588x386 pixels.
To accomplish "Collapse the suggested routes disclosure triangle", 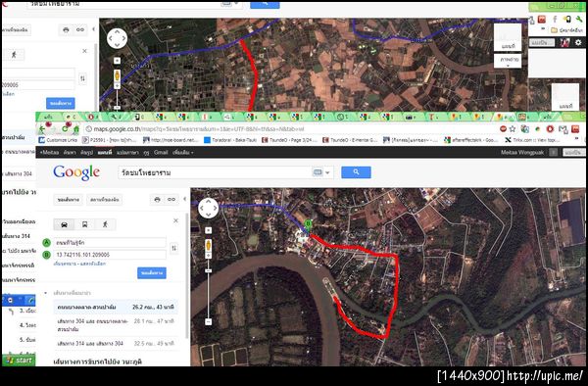I will pyautogui.click(x=46, y=293).
